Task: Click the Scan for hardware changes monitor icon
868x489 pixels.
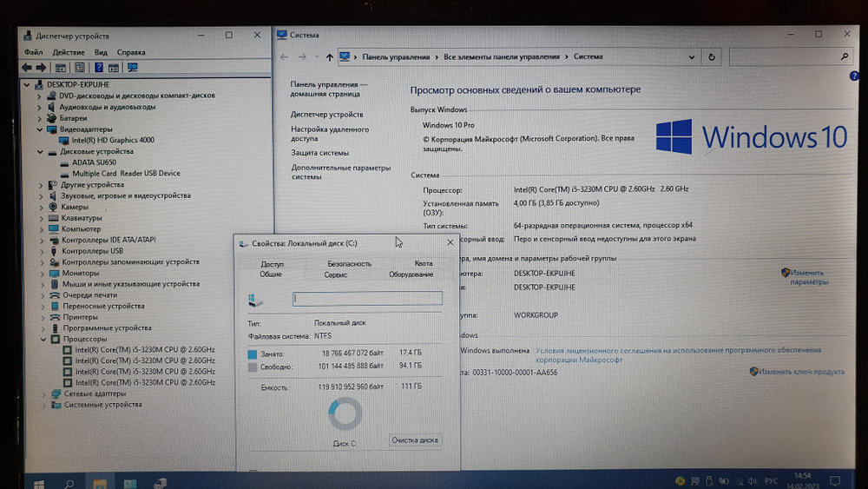Action: pos(132,68)
